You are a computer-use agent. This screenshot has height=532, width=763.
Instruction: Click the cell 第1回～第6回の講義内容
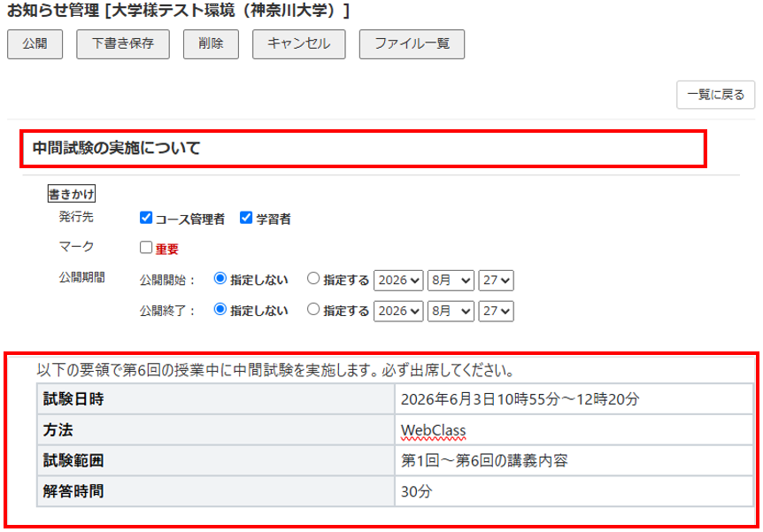(574, 460)
